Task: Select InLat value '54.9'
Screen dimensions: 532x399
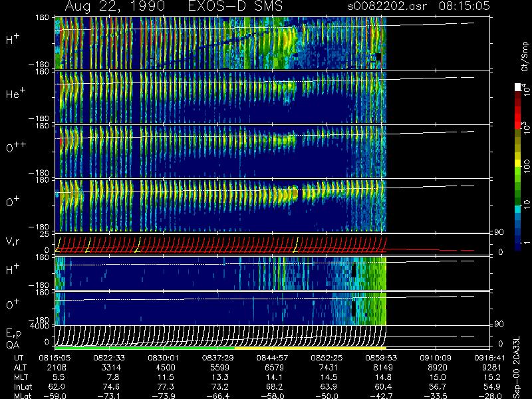Action: point(492,386)
